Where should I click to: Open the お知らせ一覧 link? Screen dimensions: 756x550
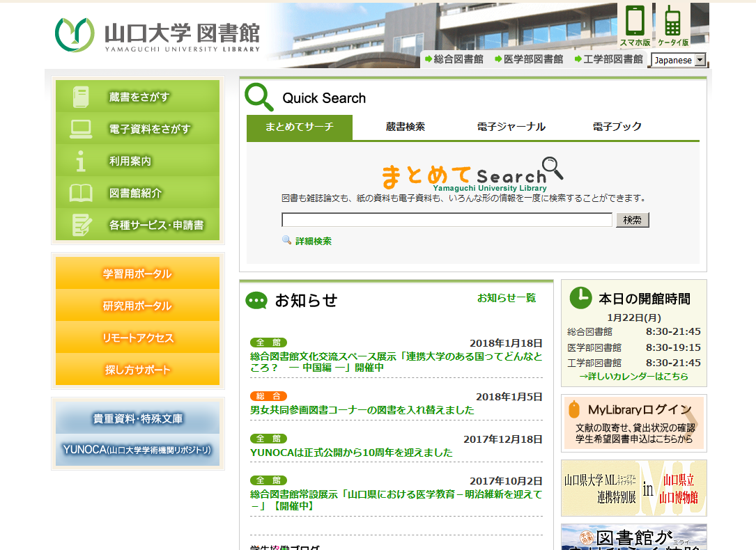pos(507,298)
